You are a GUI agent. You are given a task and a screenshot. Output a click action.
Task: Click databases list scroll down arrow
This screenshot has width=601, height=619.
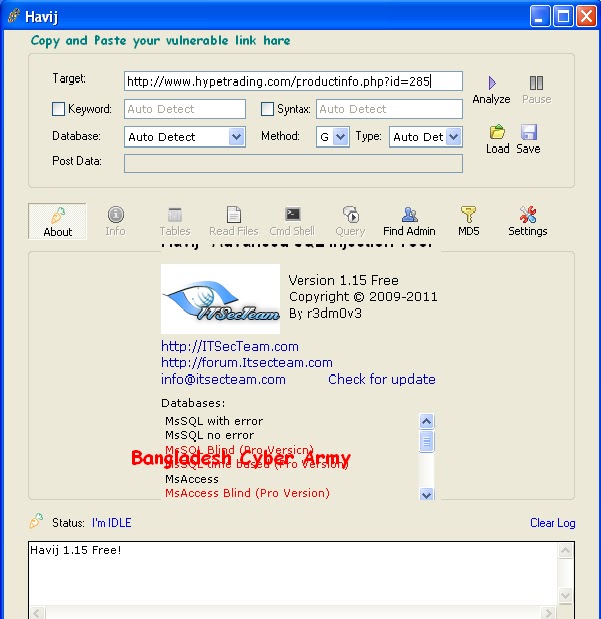coord(426,494)
